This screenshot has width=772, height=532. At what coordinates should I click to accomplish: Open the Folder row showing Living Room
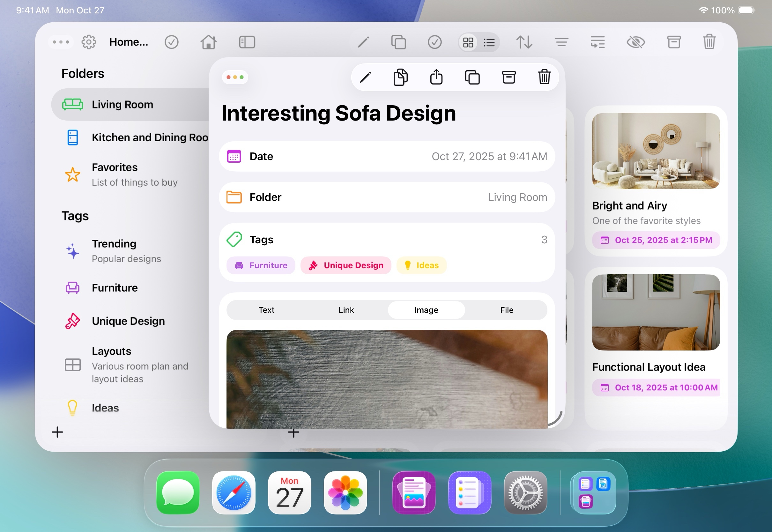tap(387, 197)
